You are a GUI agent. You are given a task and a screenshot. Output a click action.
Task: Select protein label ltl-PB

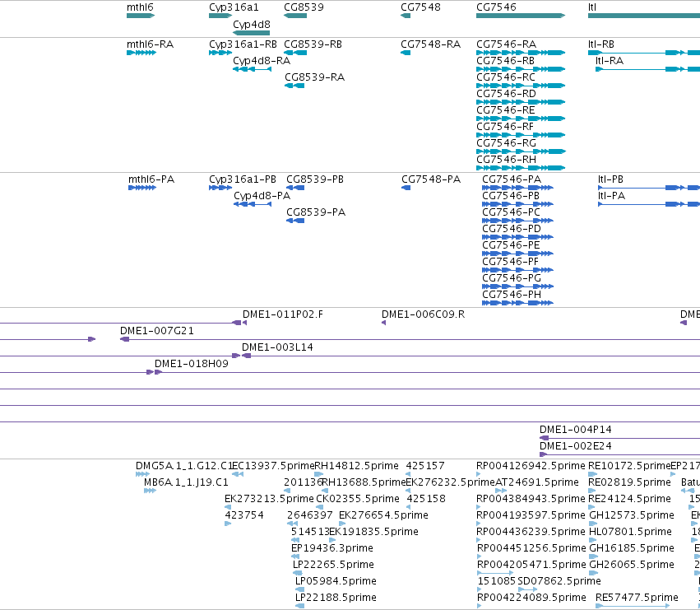(x=610, y=179)
